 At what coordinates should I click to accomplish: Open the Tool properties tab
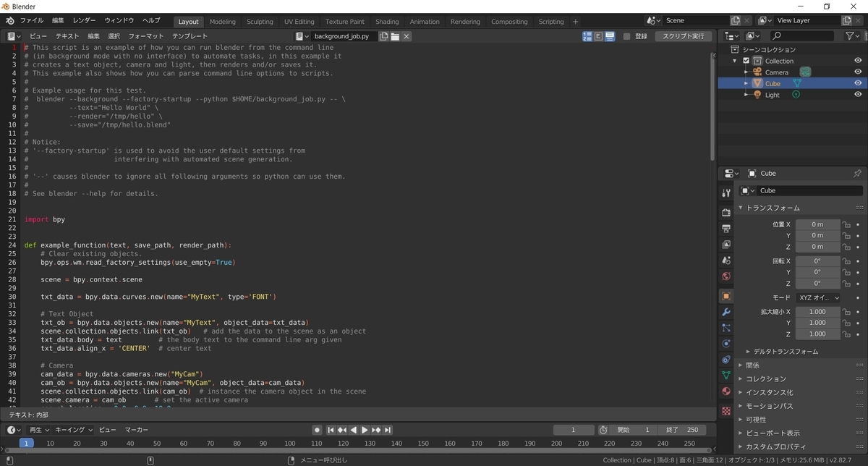pos(726,193)
